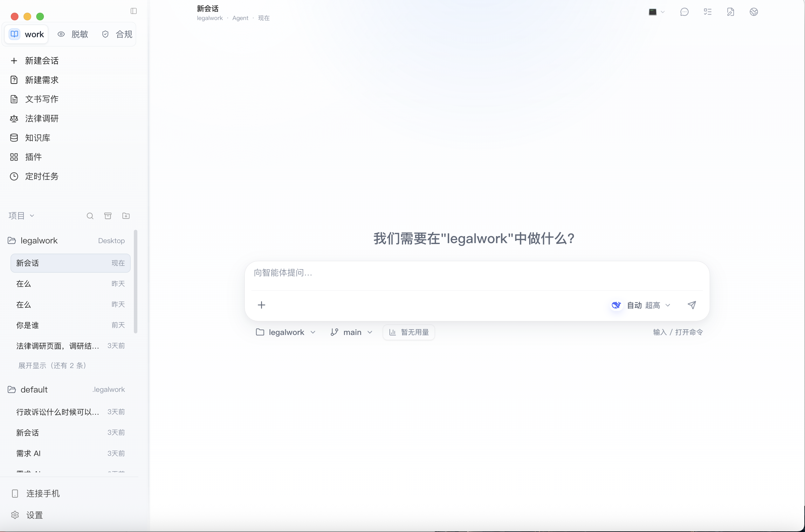805x532 pixels.
Task: Open 文书写作 in the sidebar
Action: [41, 99]
